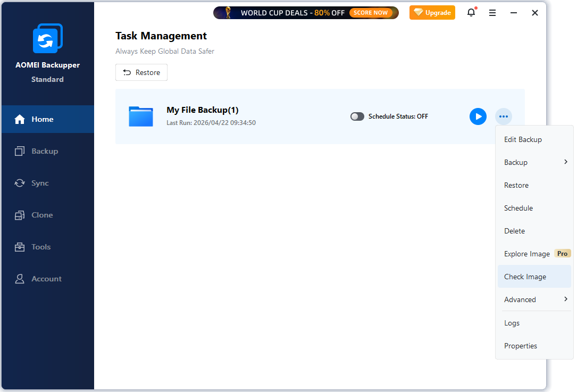
Task: Click SCORE NOW in the World Cup banner
Action: pos(371,13)
